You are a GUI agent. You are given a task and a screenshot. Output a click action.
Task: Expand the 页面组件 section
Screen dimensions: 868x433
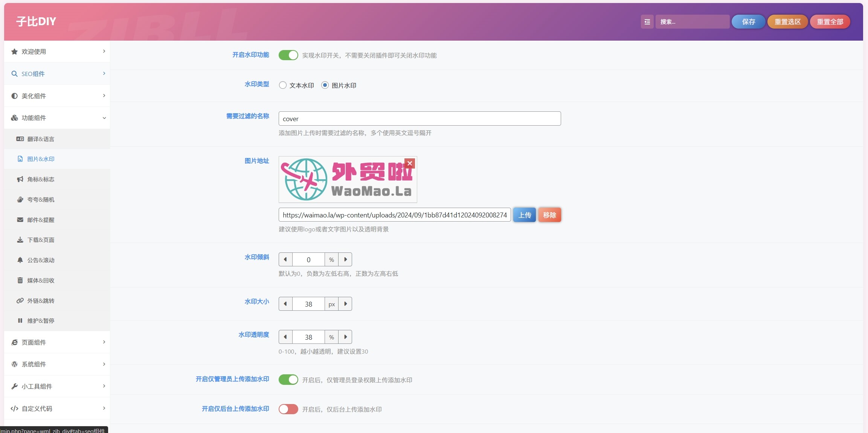click(56, 342)
